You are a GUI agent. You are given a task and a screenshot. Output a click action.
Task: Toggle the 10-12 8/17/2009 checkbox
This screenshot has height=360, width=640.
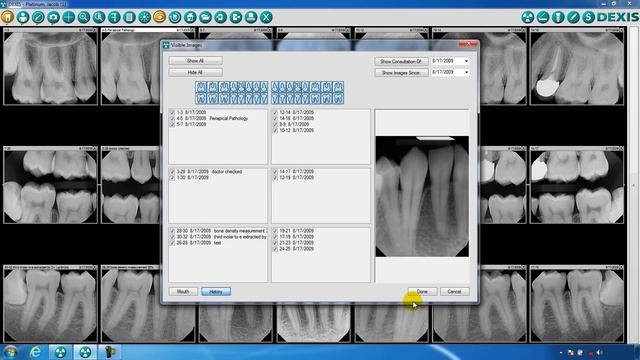click(275, 130)
